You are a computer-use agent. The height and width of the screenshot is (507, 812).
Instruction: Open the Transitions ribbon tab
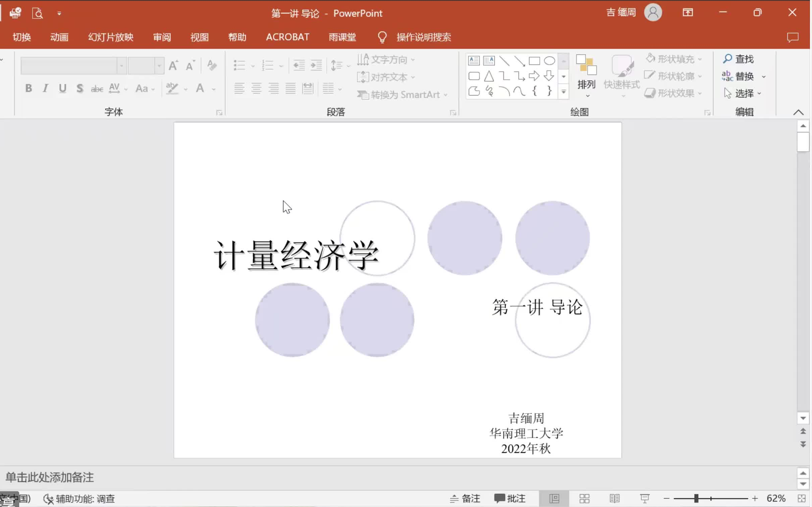click(22, 37)
